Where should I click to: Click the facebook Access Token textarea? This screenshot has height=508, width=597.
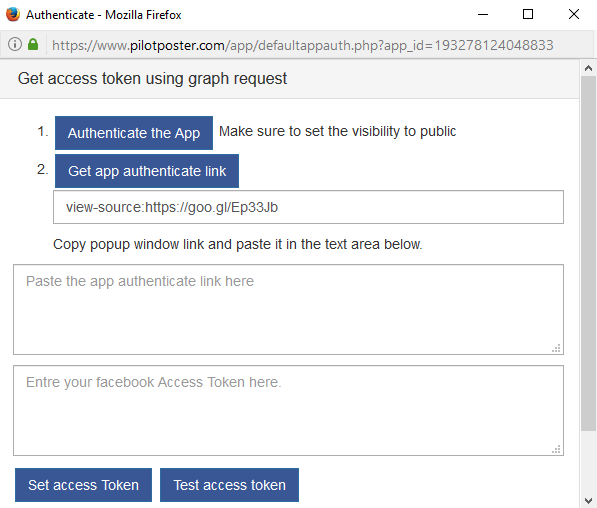point(288,411)
